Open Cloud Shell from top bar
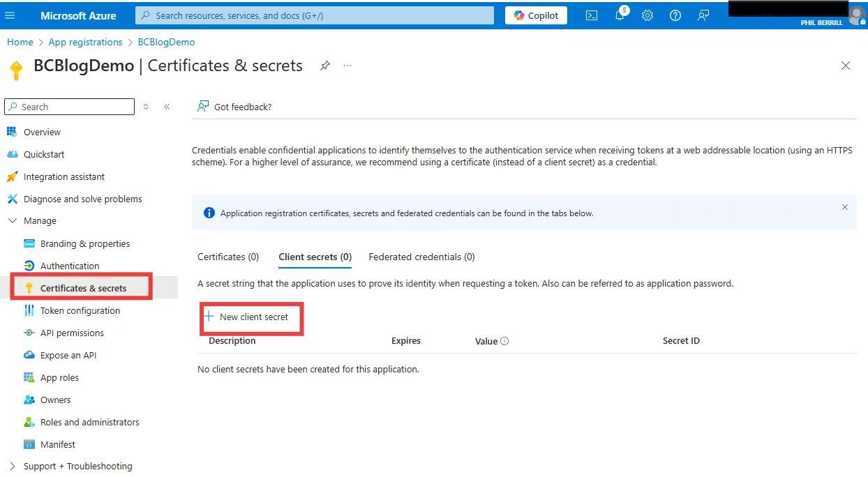 tap(592, 15)
